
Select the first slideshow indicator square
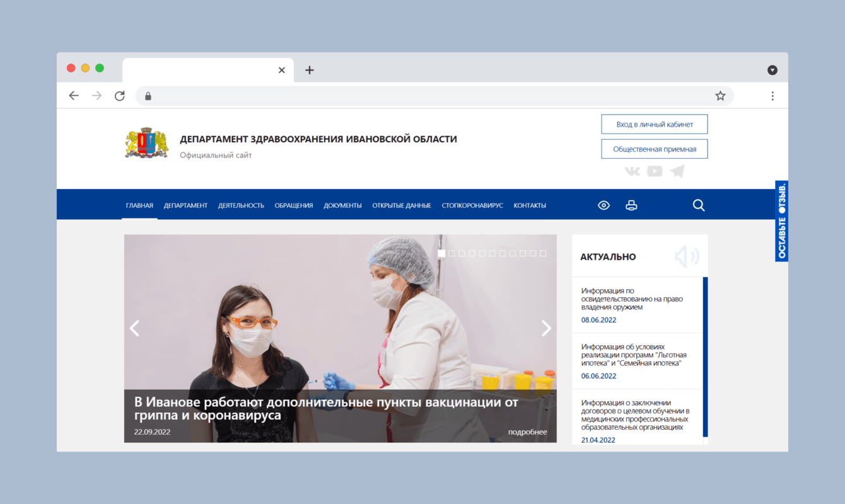[x=441, y=253]
